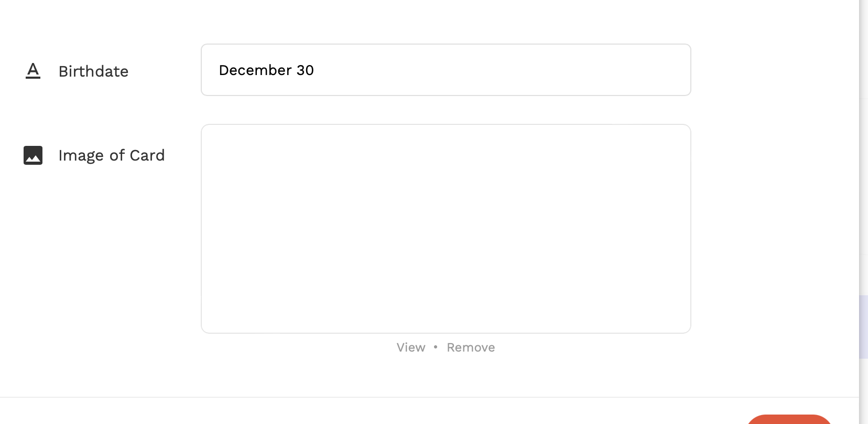Click the 'December 30' text value
The width and height of the screenshot is (868, 424).
[x=266, y=70]
